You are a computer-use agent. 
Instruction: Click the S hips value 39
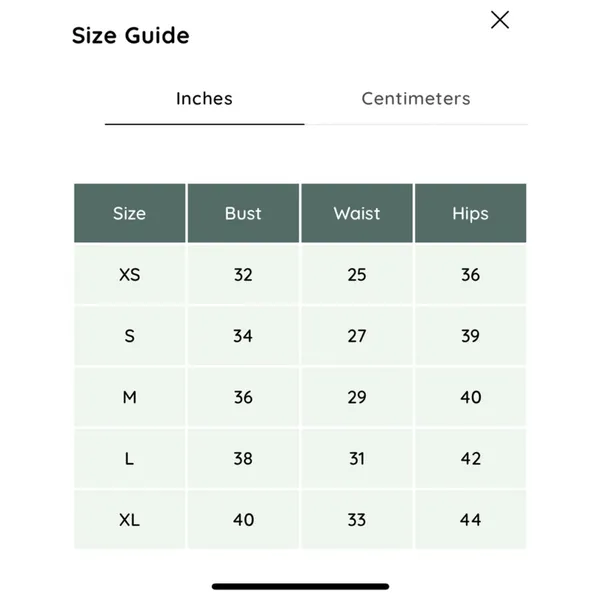click(471, 336)
